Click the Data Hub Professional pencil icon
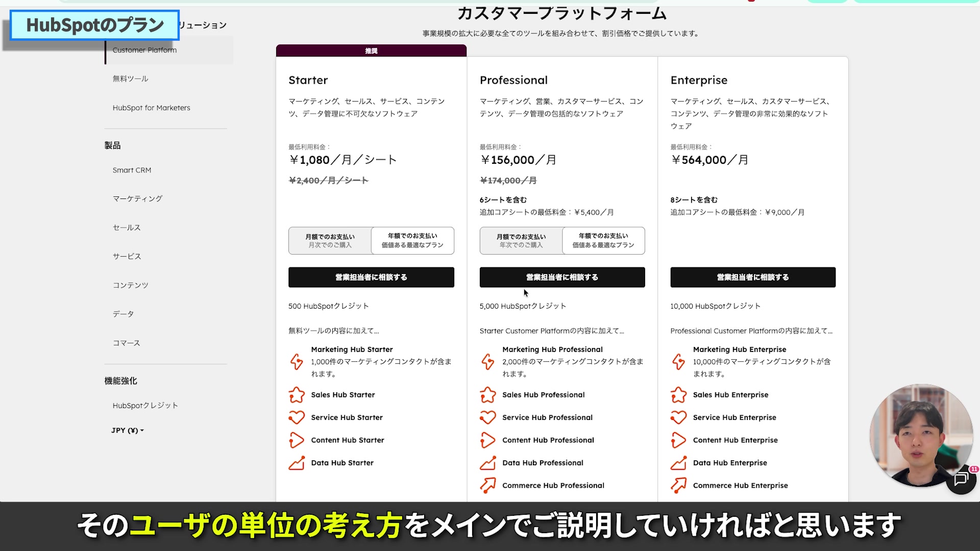980x551 pixels. coord(488,463)
